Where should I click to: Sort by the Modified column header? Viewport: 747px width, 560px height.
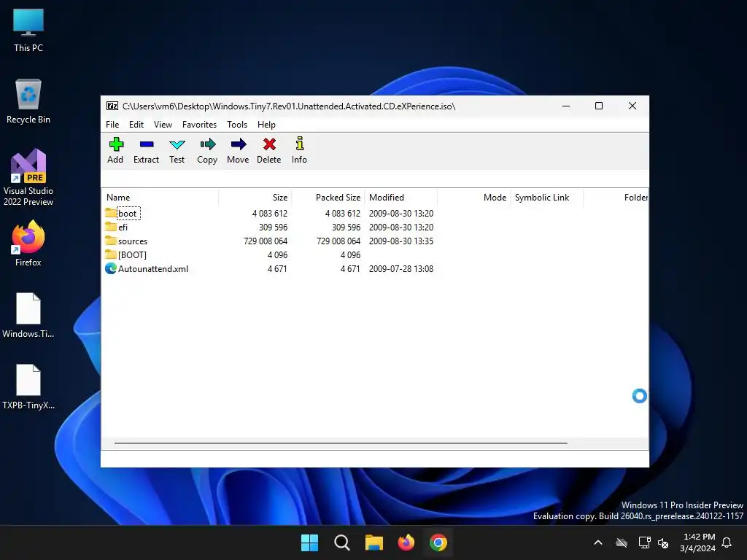[401, 197]
